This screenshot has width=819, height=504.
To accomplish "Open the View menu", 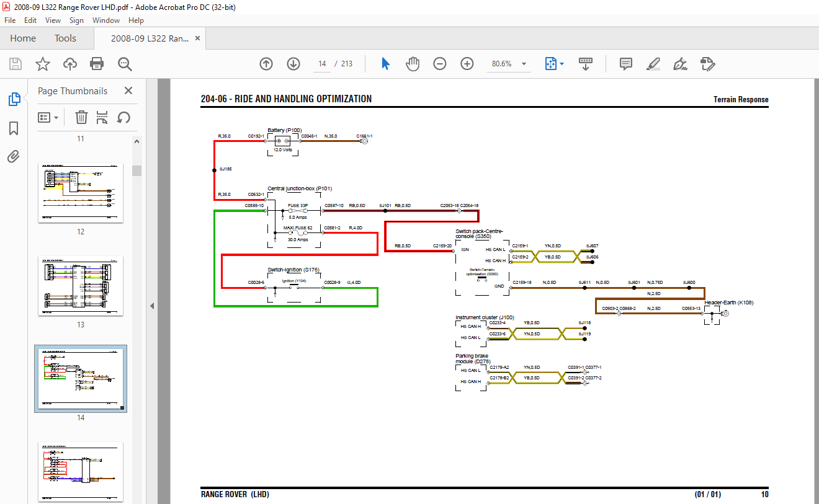I will [53, 20].
